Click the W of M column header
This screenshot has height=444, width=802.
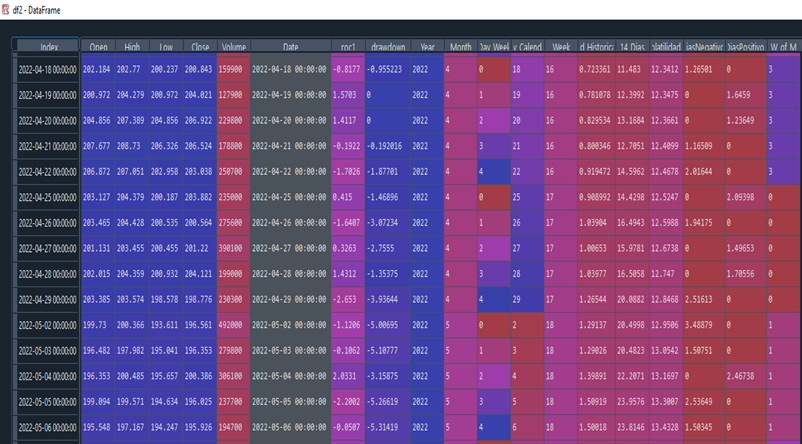(784, 47)
